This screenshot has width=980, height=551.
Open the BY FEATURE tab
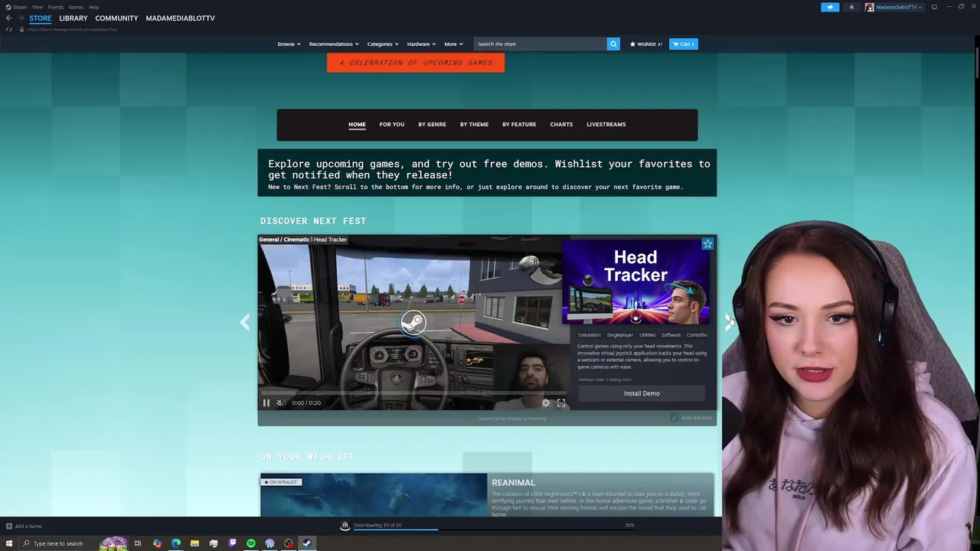[519, 125]
